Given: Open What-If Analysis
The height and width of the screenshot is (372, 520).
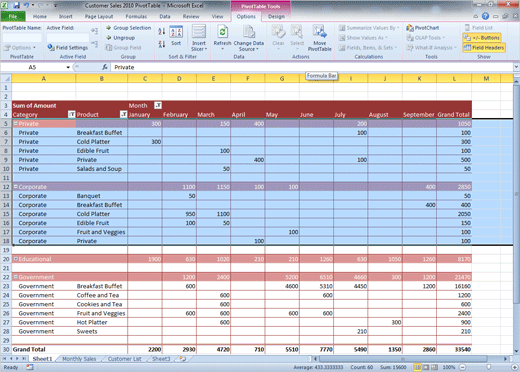Looking at the screenshot, I should pyautogui.click(x=431, y=48).
